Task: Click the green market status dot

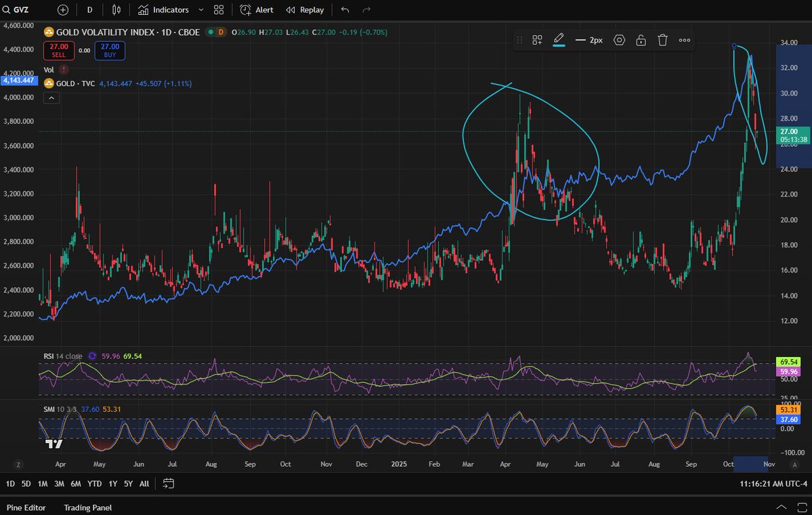Action: point(210,32)
